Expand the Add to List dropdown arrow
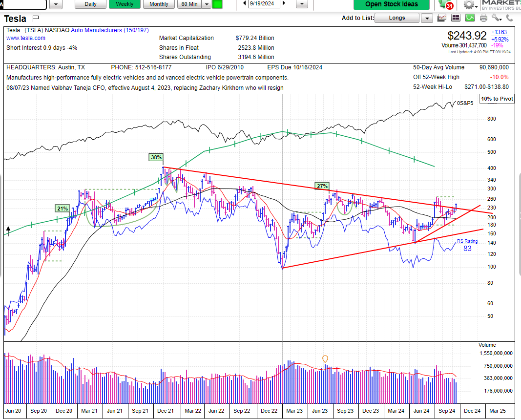The height and width of the screenshot is (420, 521). pyautogui.click(x=427, y=18)
